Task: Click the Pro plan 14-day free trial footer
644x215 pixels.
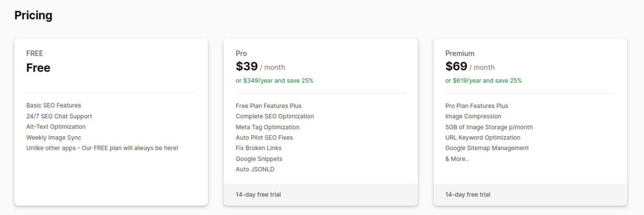Action: pos(258,195)
